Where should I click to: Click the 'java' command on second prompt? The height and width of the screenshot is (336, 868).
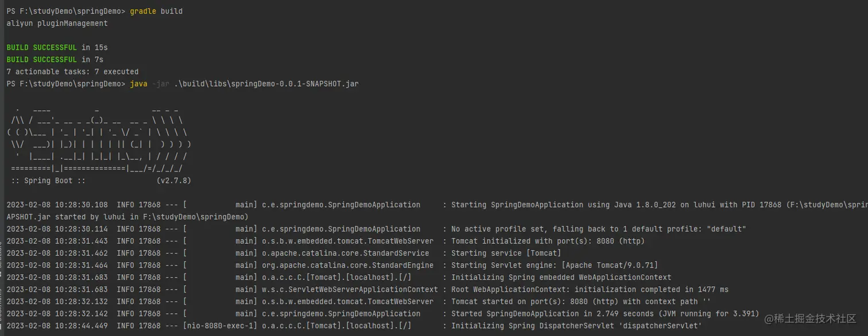tap(139, 84)
